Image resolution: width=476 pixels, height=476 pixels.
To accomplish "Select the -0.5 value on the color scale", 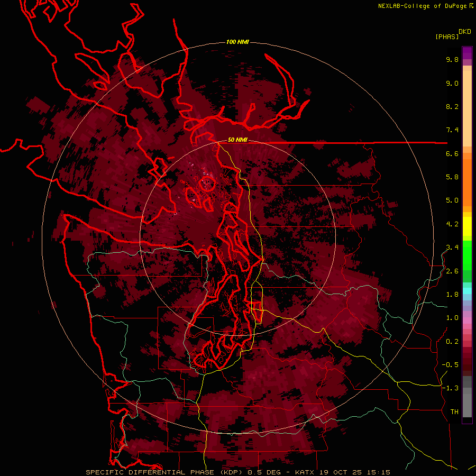I will point(450,365).
